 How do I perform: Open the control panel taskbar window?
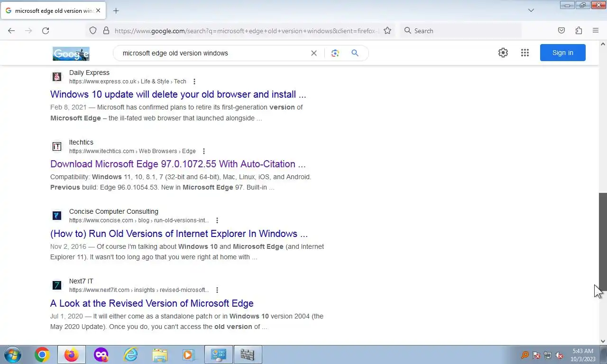219,355
